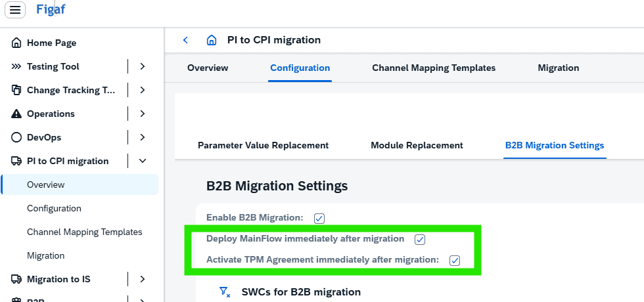The image size is (644, 302).
Task: Toggle Activate TPM Agreement immediately checkbox
Action: [455, 261]
